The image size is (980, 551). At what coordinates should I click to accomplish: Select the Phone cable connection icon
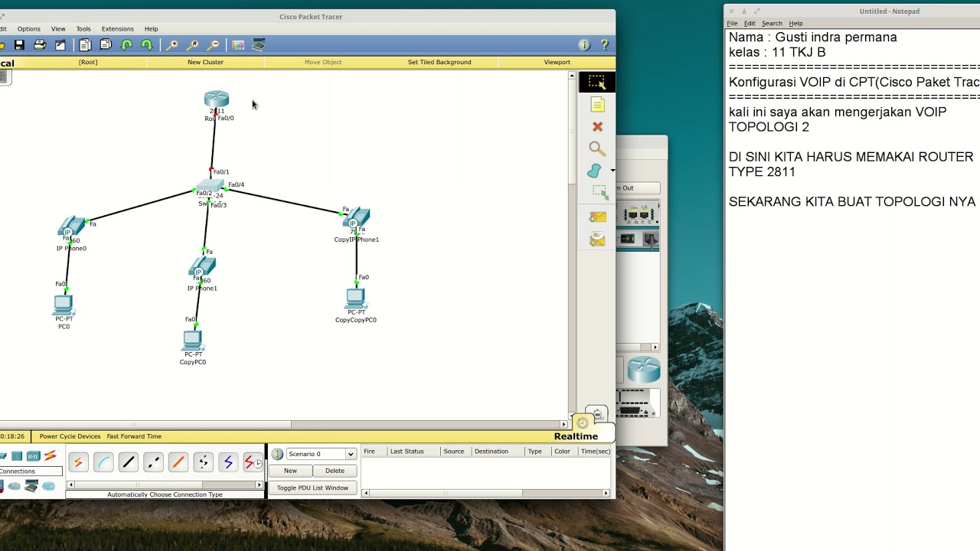point(203,462)
